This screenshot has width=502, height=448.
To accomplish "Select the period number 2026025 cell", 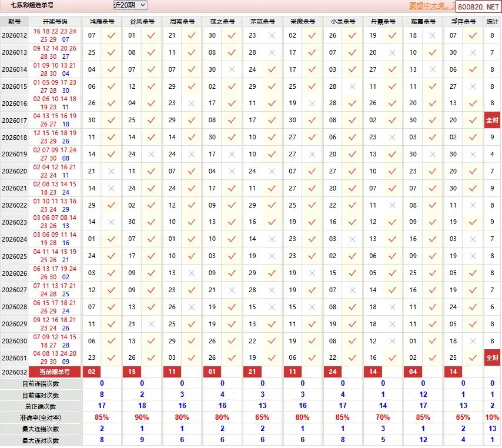I will 15,256.
